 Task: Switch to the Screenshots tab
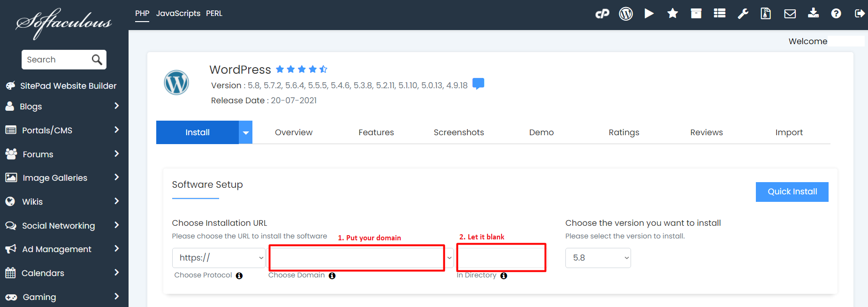458,132
